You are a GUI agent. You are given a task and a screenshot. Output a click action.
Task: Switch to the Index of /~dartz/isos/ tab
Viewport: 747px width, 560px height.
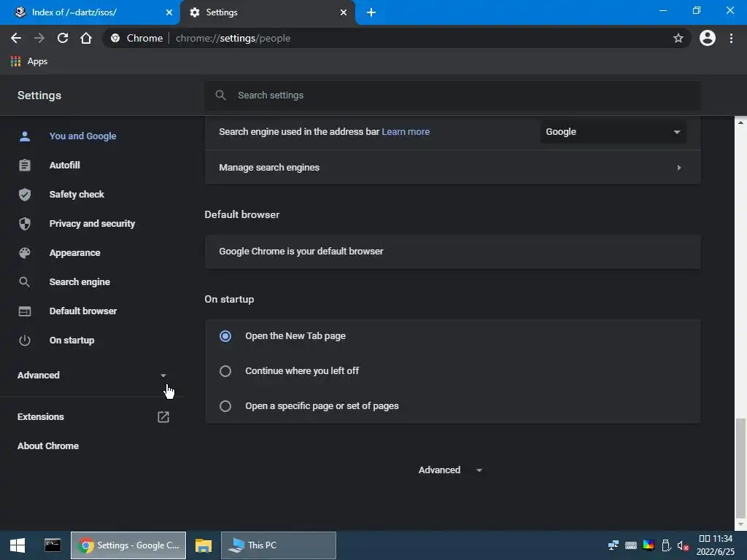pos(89,12)
